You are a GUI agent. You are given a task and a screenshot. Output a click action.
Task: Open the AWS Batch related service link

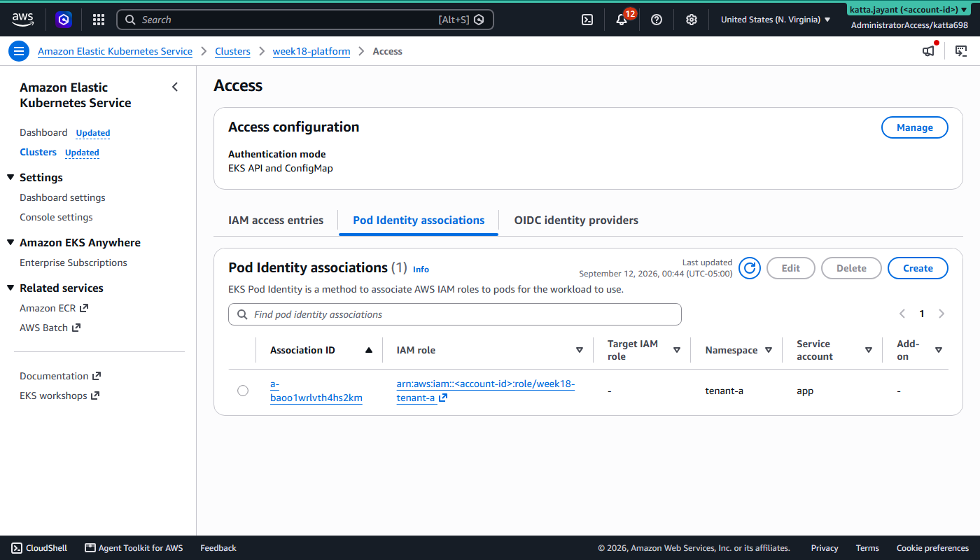tap(50, 328)
